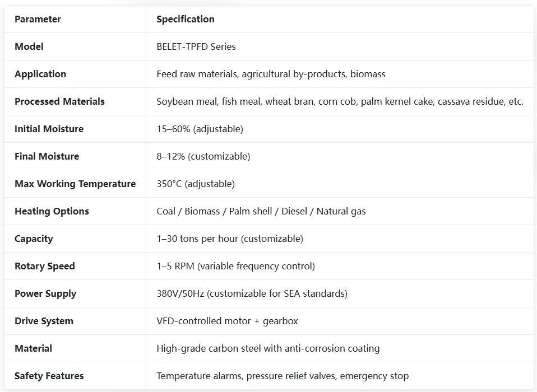Screen dimensions: 537x392
Task: Select the 8–12% (customizable) value
Action: (x=203, y=156)
